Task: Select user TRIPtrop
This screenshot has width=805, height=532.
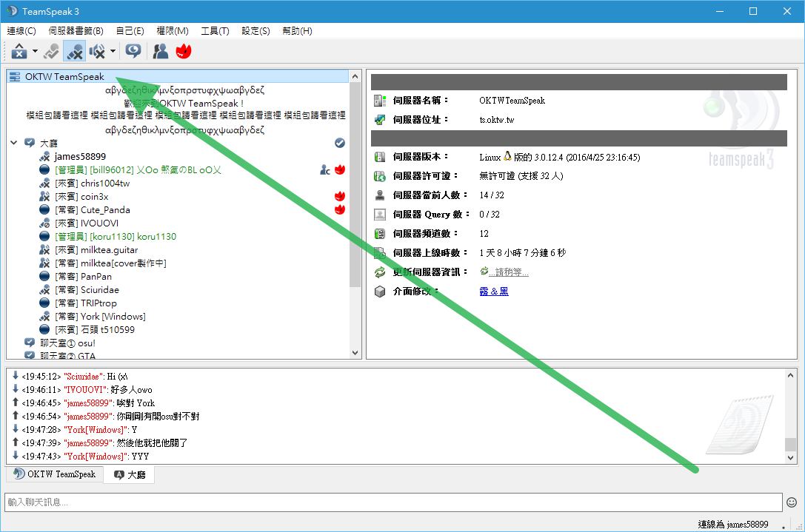Action: 86,303
